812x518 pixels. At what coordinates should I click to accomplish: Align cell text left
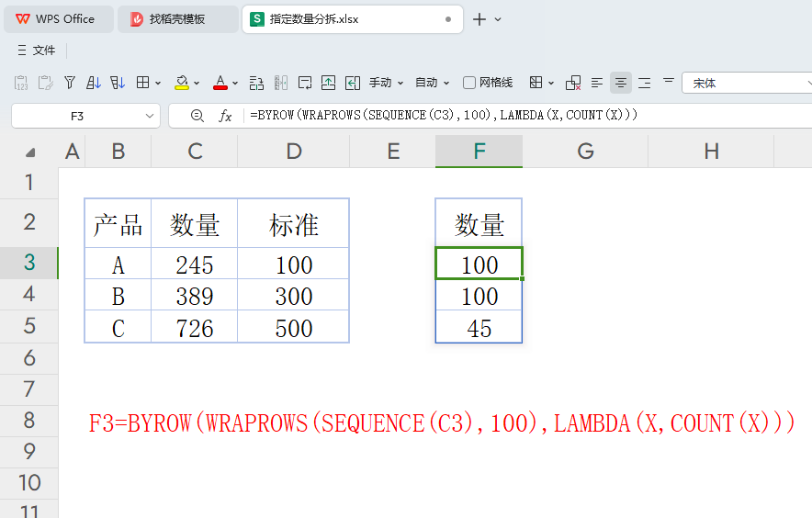[596, 83]
